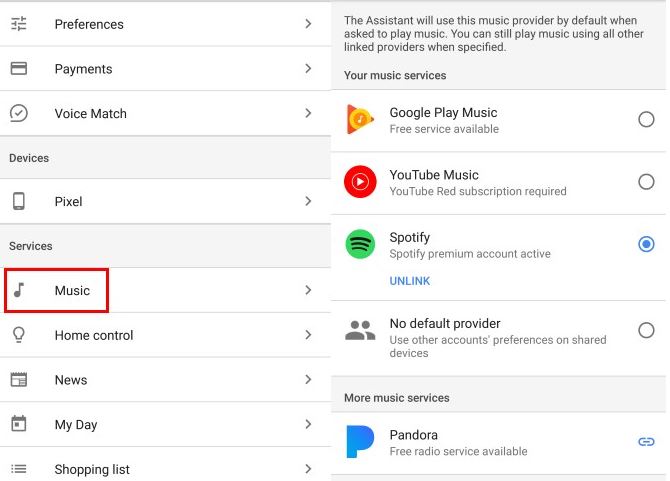Image resolution: width=670 pixels, height=481 pixels.
Task: Select Google Play Music radio button
Action: (646, 120)
